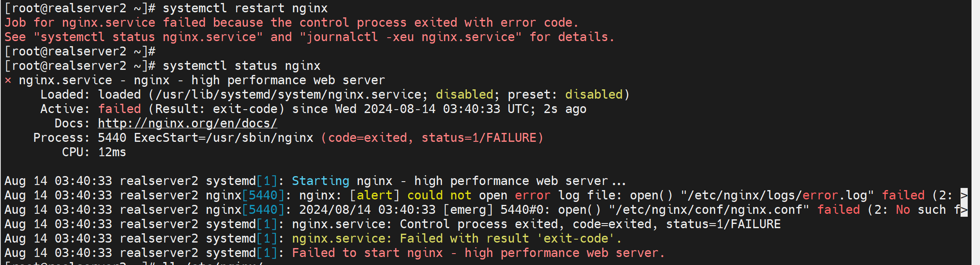
Task: Click the blue 'Starting' word in the log
Action: 320,181
